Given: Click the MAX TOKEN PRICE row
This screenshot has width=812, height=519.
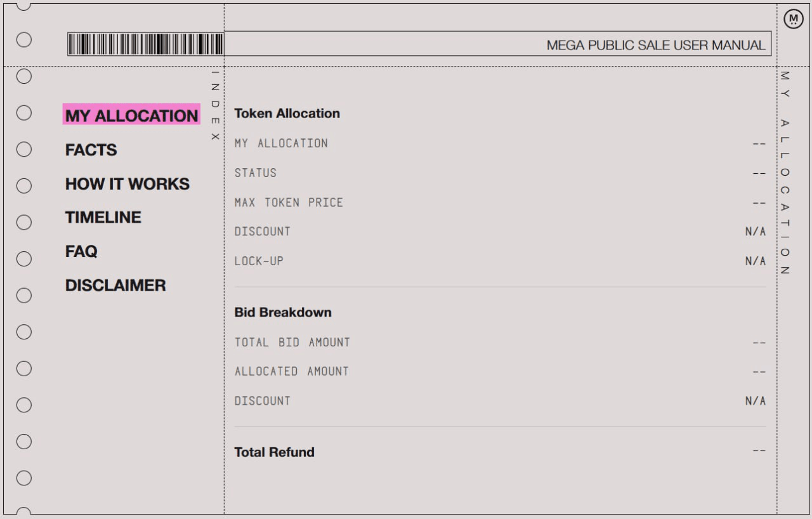Looking at the screenshot, I should click(289, 202).
